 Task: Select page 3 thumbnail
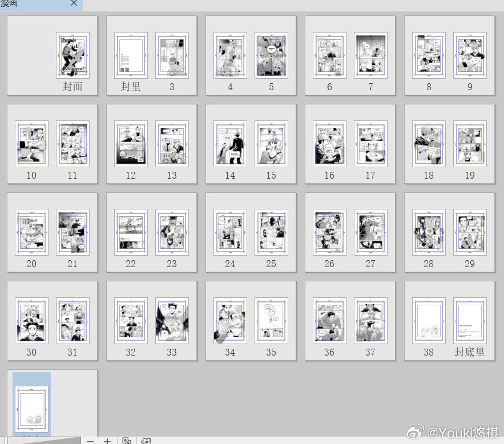[x=172, y=55]
